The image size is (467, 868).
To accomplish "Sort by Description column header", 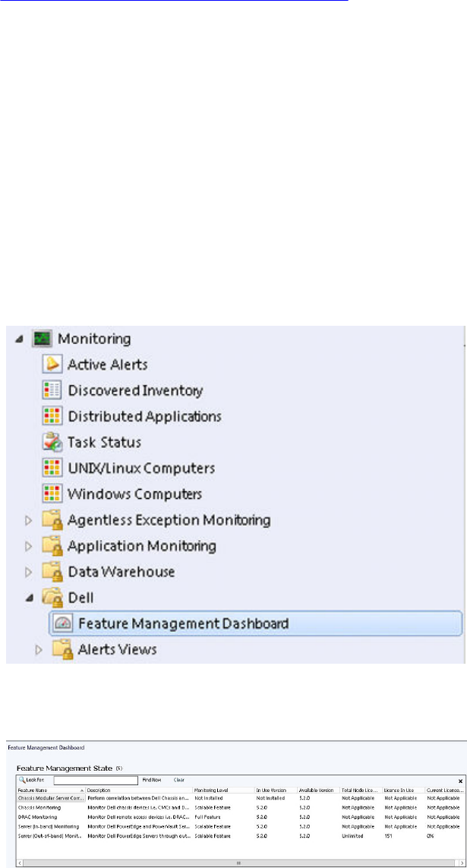I will point(139,790).
